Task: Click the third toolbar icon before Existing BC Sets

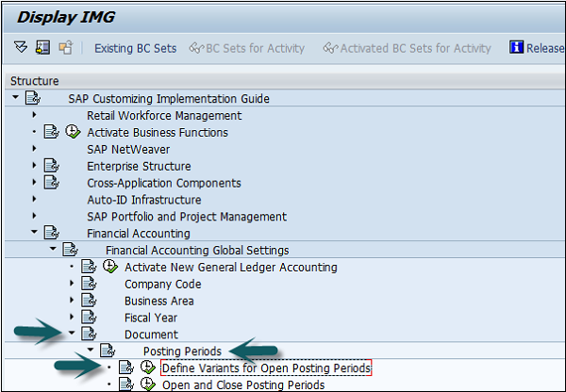Action: (x=65, y=48)
